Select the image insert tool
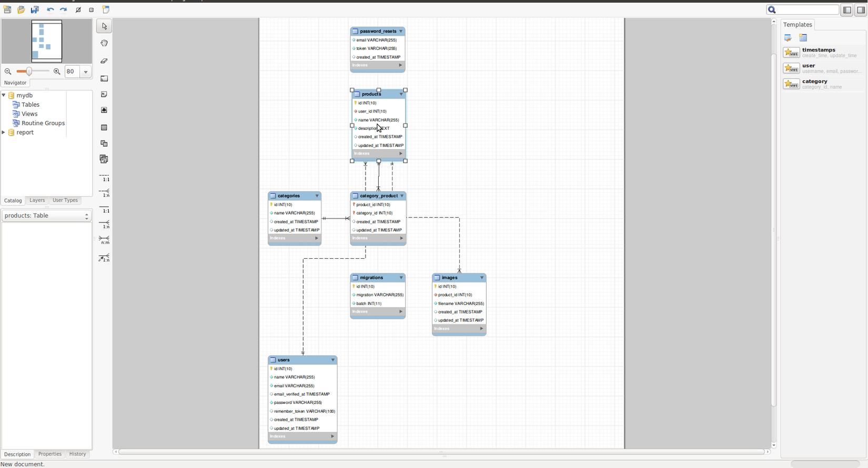This screenshot has height=468, width=868. pos(104,110)
